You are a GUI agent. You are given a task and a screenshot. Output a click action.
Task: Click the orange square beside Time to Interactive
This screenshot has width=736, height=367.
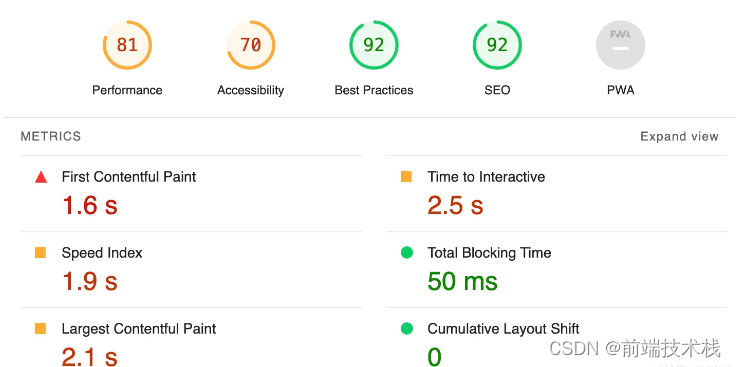coord(406,176)
